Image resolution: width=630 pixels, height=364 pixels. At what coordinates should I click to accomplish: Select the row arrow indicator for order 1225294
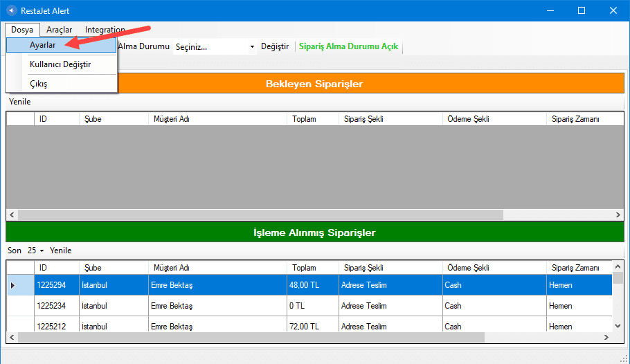(13, 285)
